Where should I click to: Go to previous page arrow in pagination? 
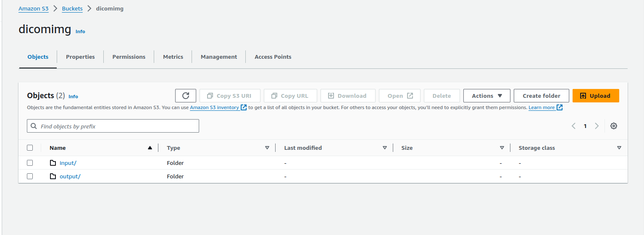tap(573, 126)
